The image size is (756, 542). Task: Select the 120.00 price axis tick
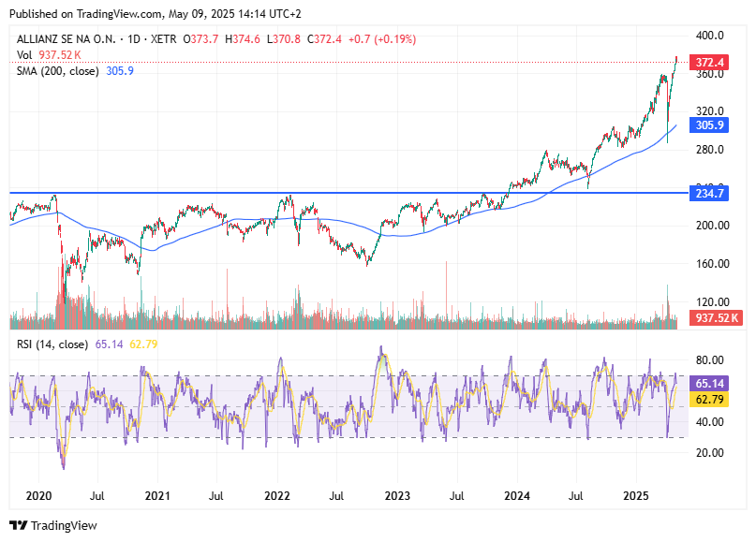(x=712, y=302)
